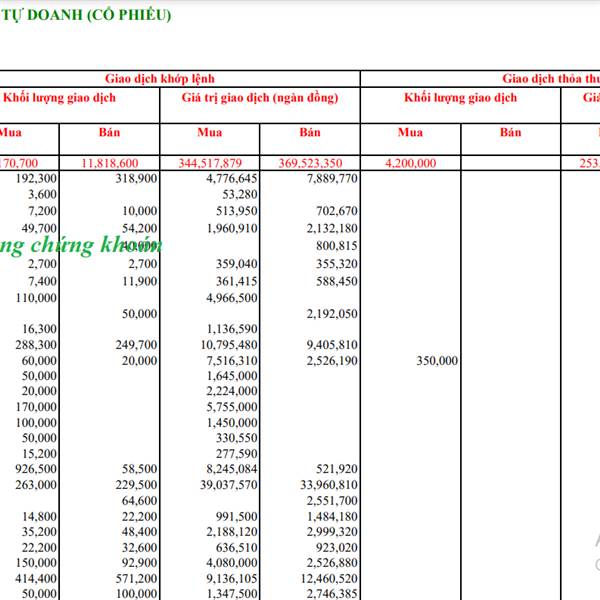
Task: Click cell value 4,776,645
Action: click(232, 178)
